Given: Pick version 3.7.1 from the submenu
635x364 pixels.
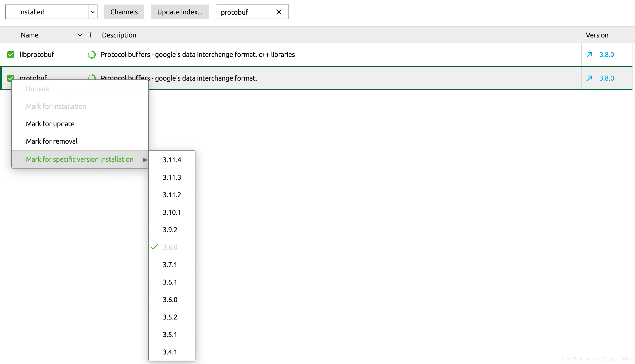Looking at the screenshot, I should pyautogui.click(x=172, y=265).
